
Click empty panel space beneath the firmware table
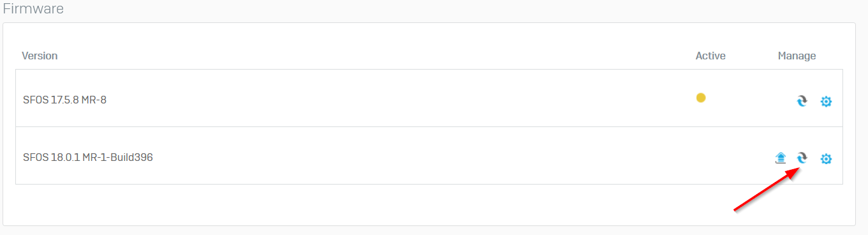pyautogui.click(x=383, y=203)
